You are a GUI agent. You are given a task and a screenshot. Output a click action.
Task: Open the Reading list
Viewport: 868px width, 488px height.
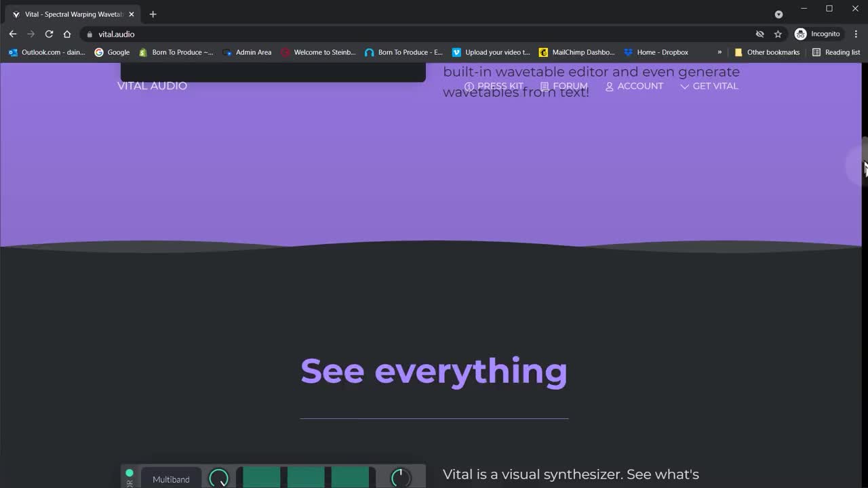(836, 52)
